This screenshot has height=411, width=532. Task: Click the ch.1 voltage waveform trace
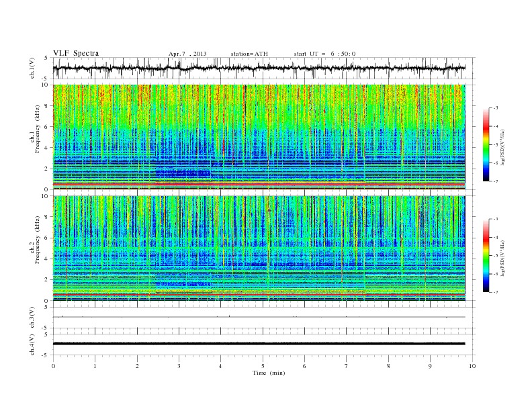click(259, 68)
